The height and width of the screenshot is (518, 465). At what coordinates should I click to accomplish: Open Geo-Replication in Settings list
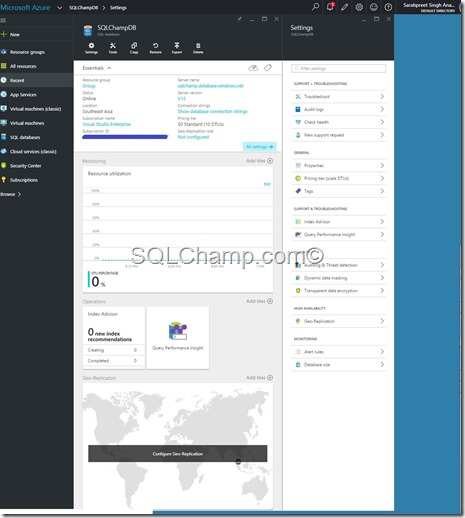click(x=338, y=321)
